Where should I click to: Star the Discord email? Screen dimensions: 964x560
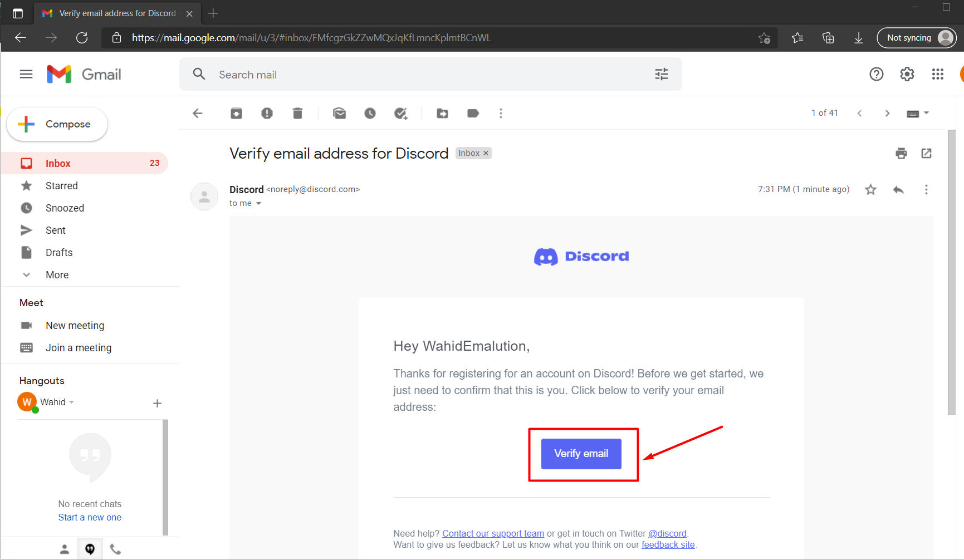[870, 190]
